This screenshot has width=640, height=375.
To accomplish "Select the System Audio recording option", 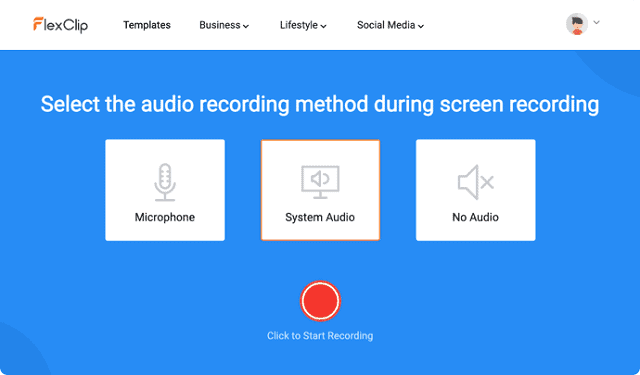I will click(320, 190).
